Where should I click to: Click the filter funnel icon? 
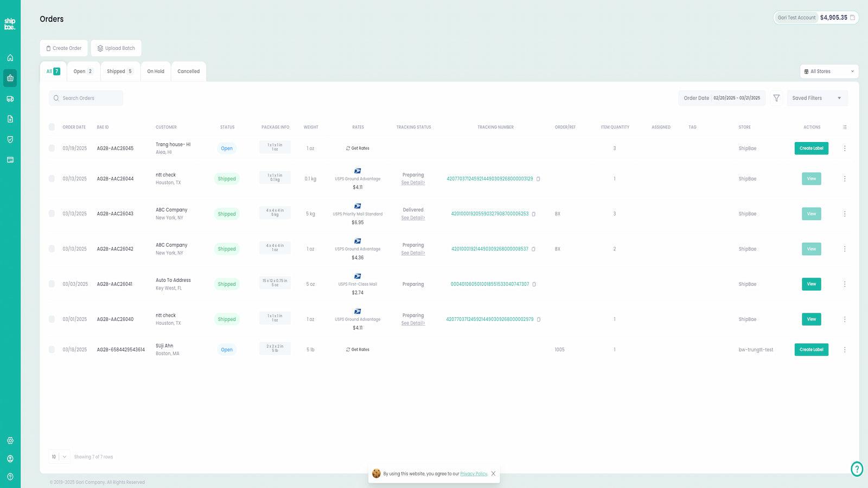[x=776, y=98]
